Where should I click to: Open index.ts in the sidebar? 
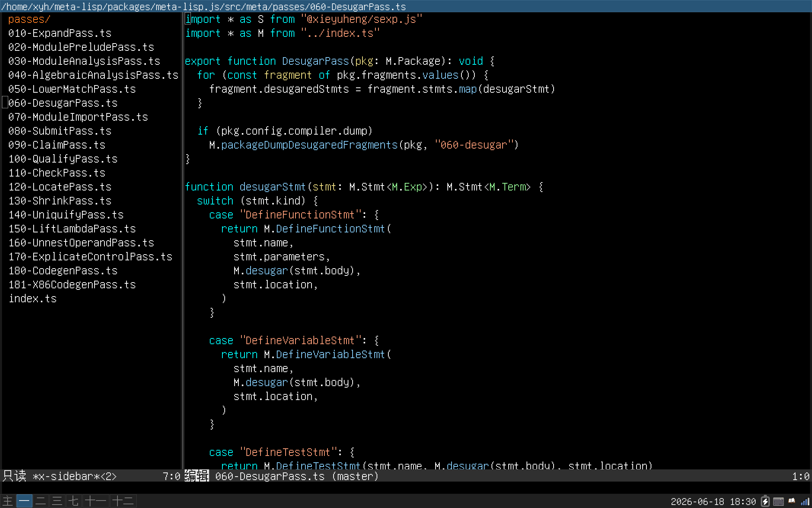[x=32, y=298]
